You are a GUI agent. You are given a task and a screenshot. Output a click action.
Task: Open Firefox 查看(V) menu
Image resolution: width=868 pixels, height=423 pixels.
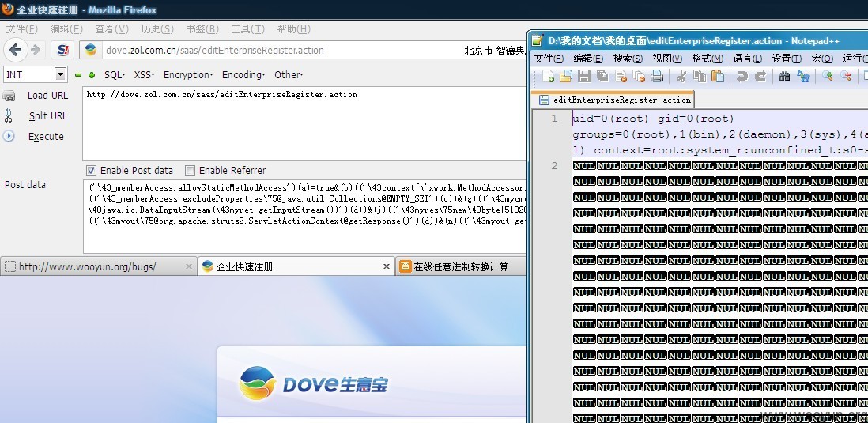[x=111, y=28]
